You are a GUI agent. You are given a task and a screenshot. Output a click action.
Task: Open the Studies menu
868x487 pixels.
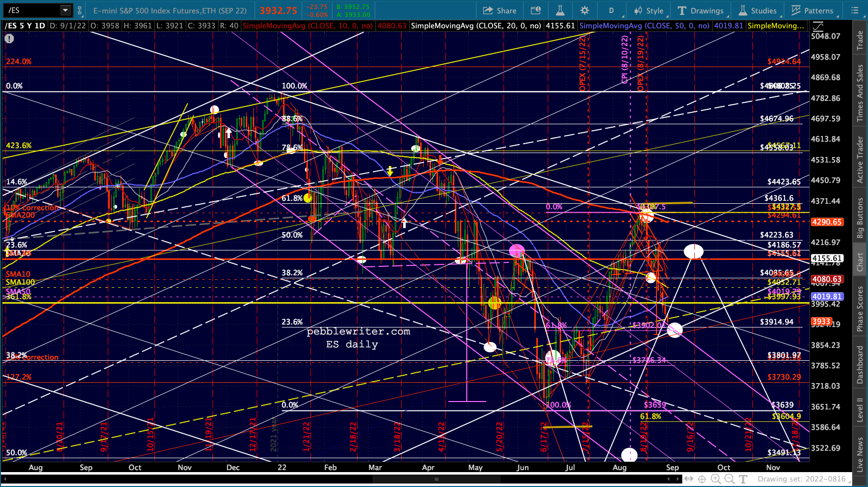click(x=758, y=10)
